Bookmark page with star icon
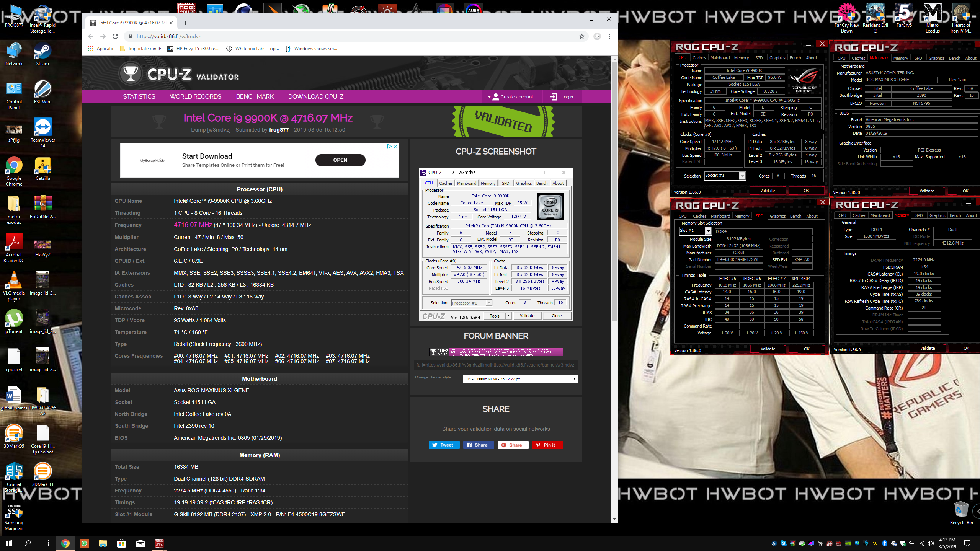980x551 pixels. (582, 36)
